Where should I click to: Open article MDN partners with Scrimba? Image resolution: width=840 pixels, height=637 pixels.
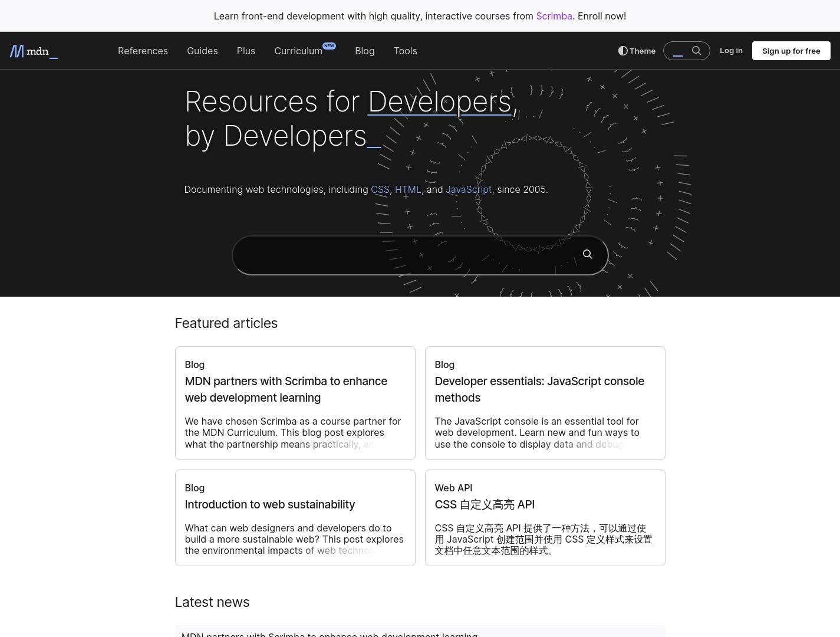[286, 389]
